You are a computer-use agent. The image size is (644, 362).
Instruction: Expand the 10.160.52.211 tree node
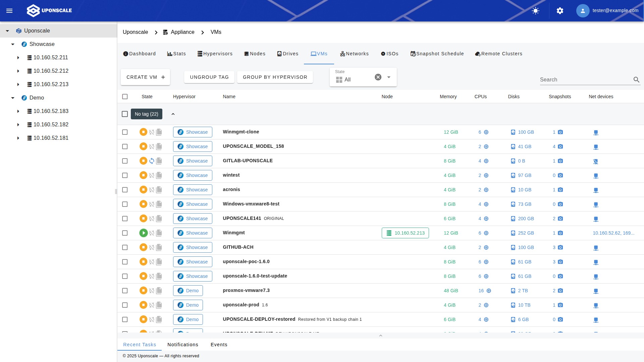(x=18, y=58)
